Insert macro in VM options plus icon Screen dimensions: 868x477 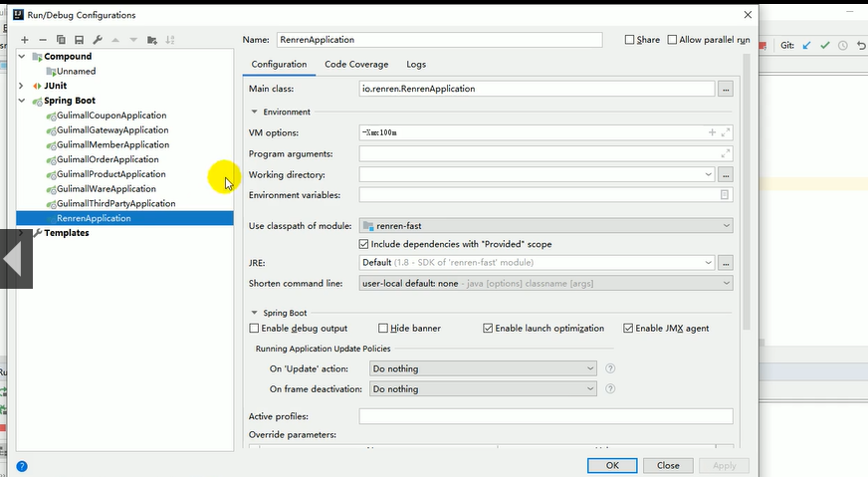click(x=712, y=132)
